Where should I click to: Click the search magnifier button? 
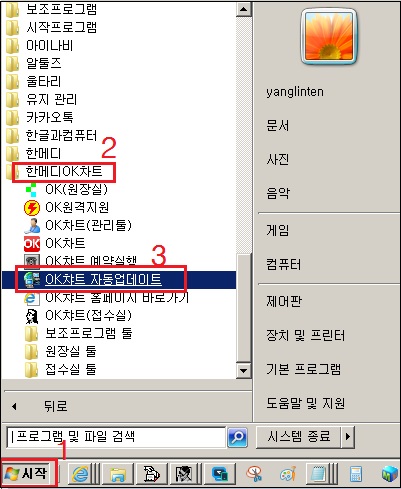point(237,437)
